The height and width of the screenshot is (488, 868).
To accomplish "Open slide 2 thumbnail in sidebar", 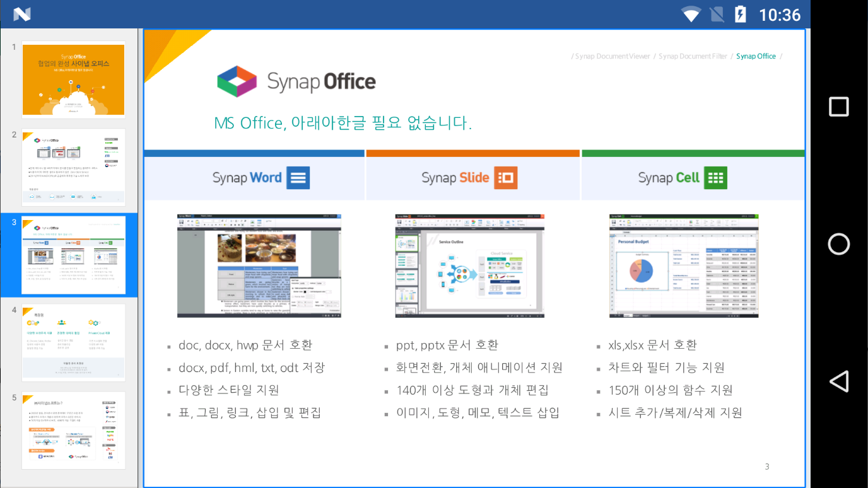I will [x=73, y=167].
